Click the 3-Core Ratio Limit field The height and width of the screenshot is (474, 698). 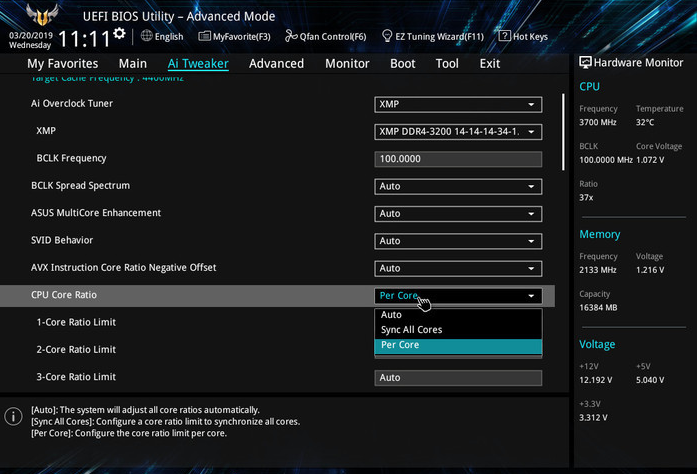tap(458, 378)
